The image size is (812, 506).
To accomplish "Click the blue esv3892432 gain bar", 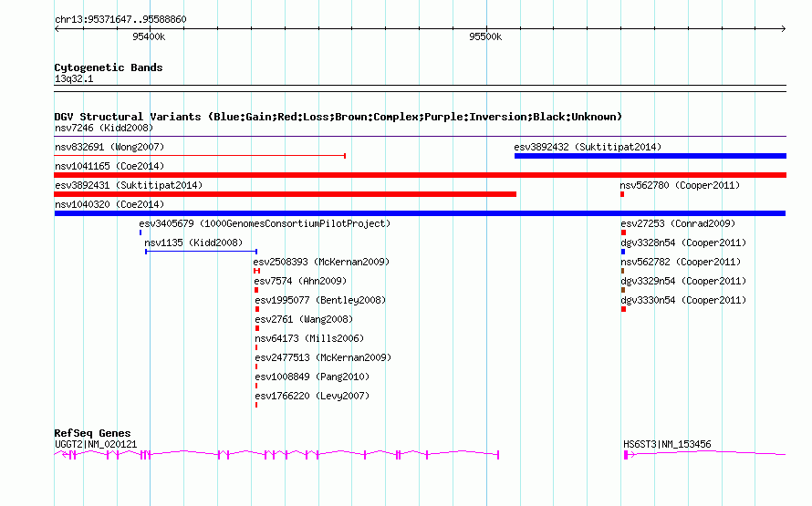I will [x=651, y=156].
